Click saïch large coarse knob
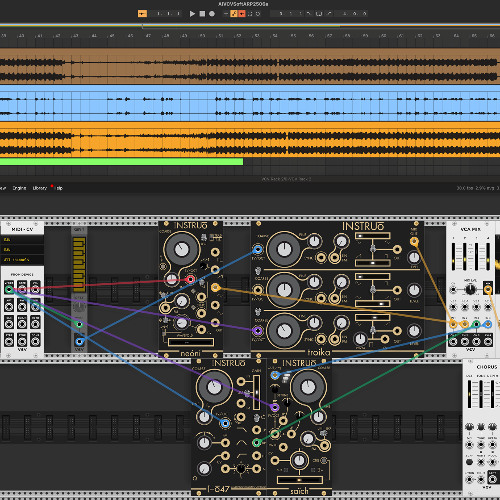500x500 pixels. tap(308, 387)
